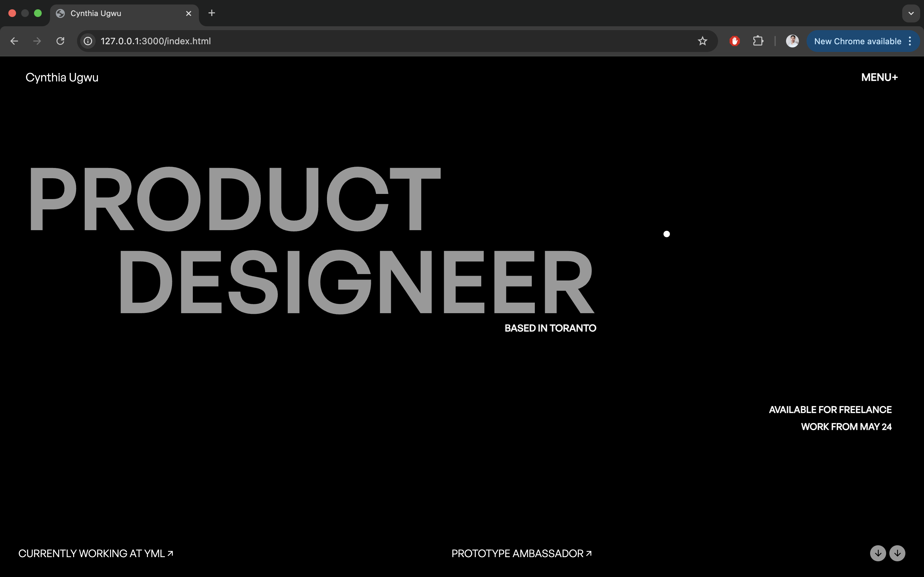This screenshot has width=924, height=577.
Task: Click the second down-arrow circle button
Action: coord(897,553)
